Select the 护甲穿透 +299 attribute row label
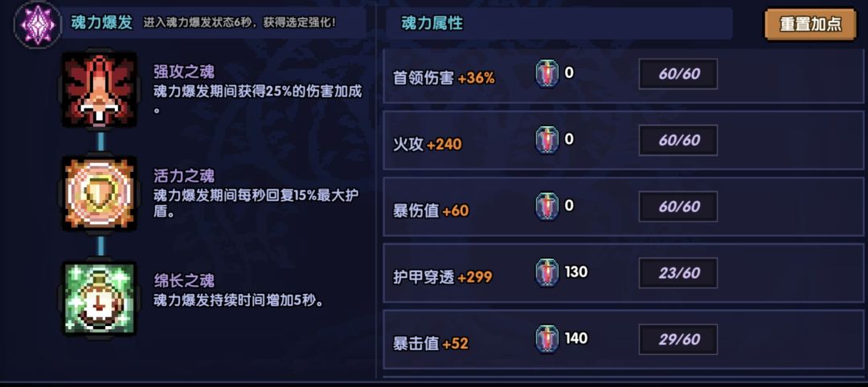This screenshot has width=868, height=387. [442, 277]
